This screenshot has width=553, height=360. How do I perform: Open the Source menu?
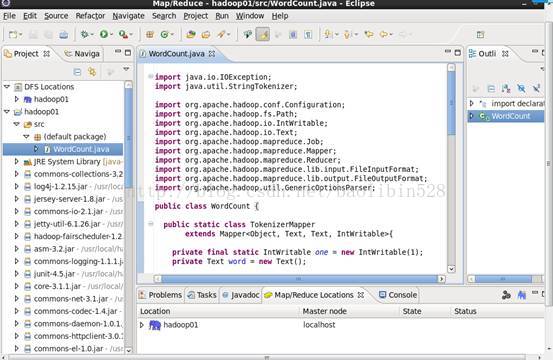pos(56,16)
